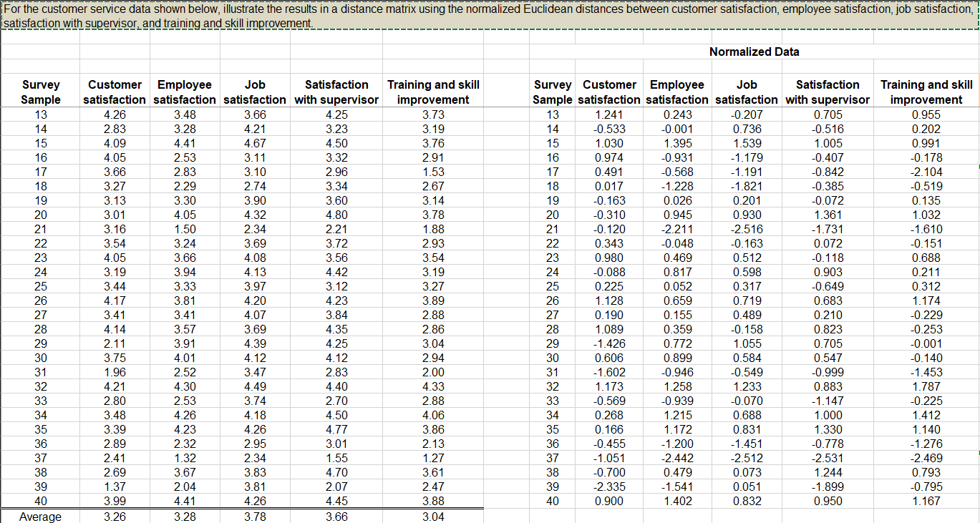The height and width of the screenshot is (523, 980).
Task: Select normalized value -0.001 for sample 29
Action: (x=926, y=343)
